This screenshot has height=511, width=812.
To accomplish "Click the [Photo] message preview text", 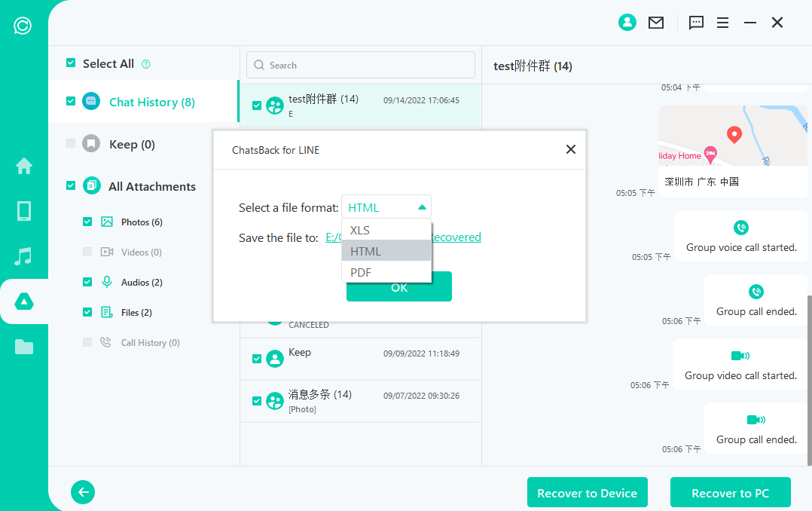I will pyautogui.click(x=302, y=409).
